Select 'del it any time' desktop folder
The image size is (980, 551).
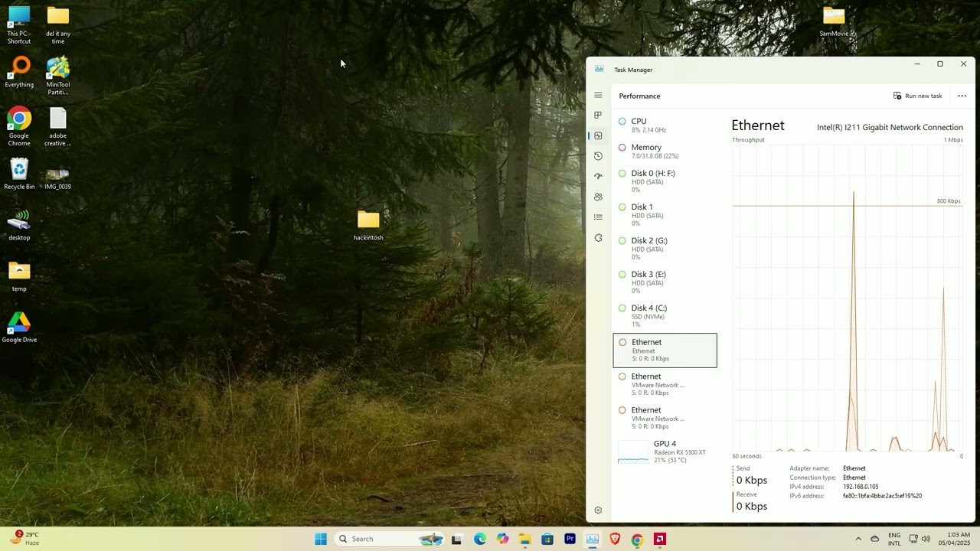[58, 24]
